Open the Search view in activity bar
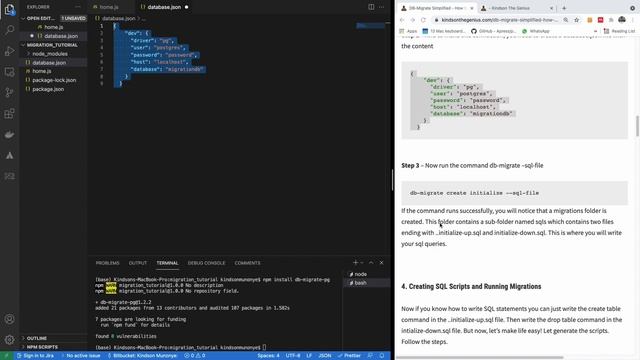640x360 pixels. pyautogui.click(x=9, y=30)
